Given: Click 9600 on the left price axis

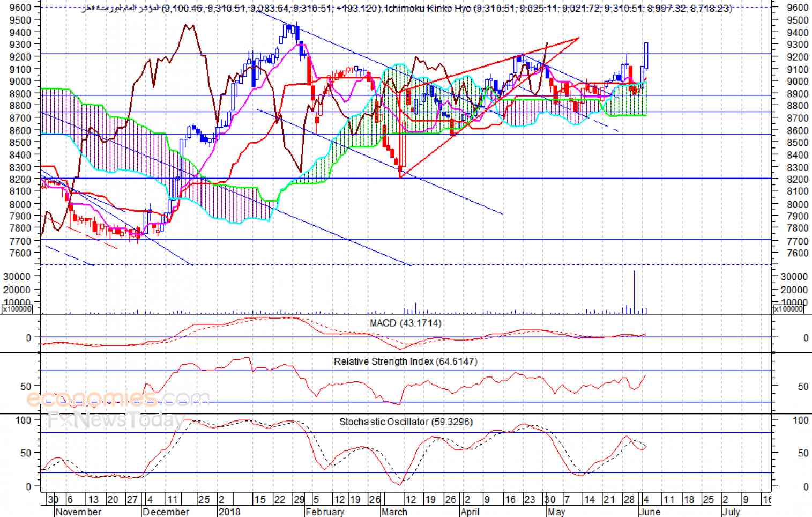Looking at the screenshot, I should [20, 8].
